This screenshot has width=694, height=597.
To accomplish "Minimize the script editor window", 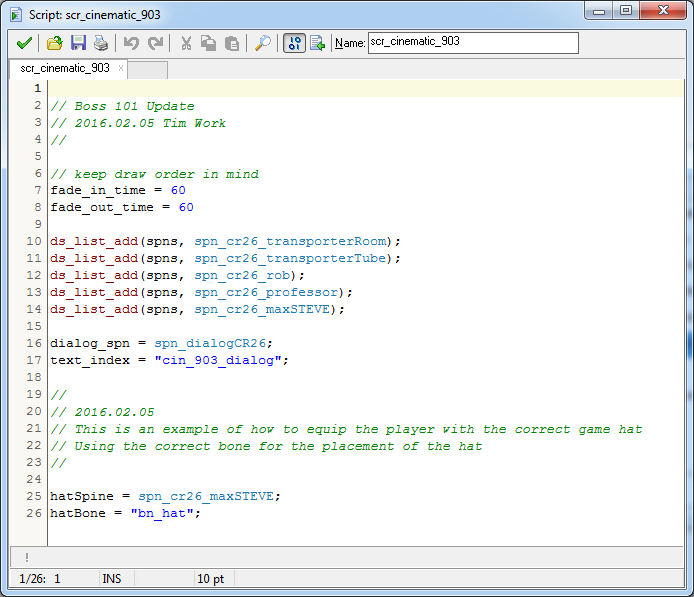I will coord(599,11).
